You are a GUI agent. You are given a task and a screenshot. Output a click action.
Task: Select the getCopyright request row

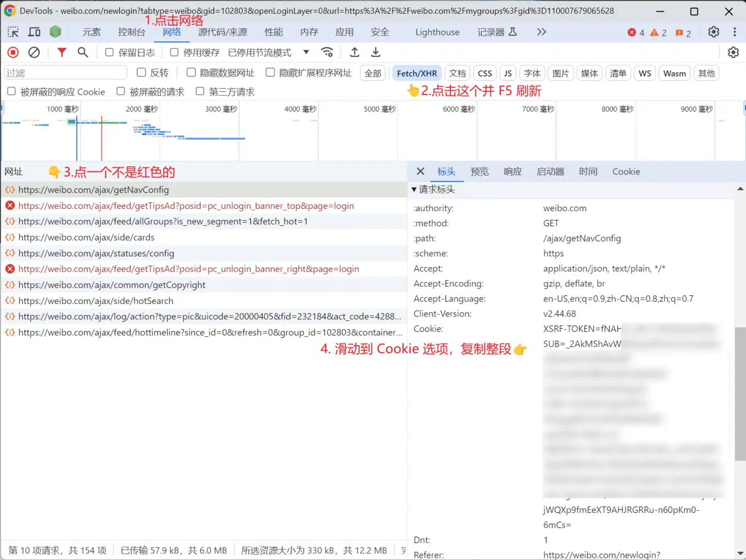click(204, 285)
